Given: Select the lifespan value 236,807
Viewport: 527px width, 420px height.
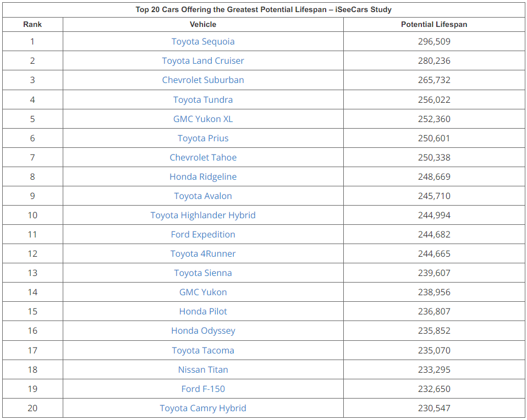Looking at the screenshot, I should click(x=434, y=312).
